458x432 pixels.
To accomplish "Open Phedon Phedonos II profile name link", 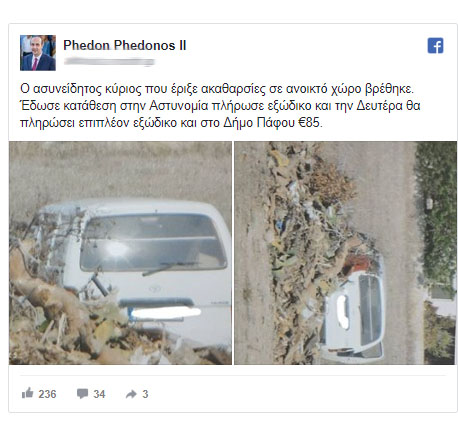I will pos(125,45).
